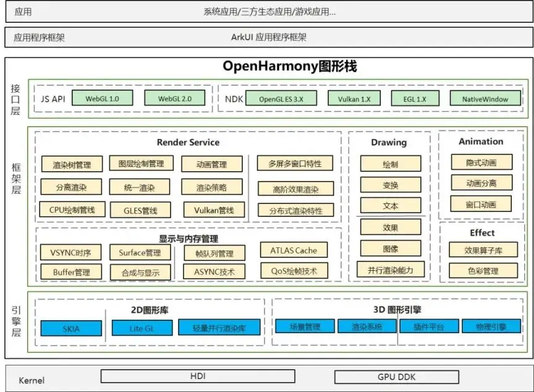This screenshot has height=392, width=534.
Task: Select the Surface管理 block
Action: [140, 252]
